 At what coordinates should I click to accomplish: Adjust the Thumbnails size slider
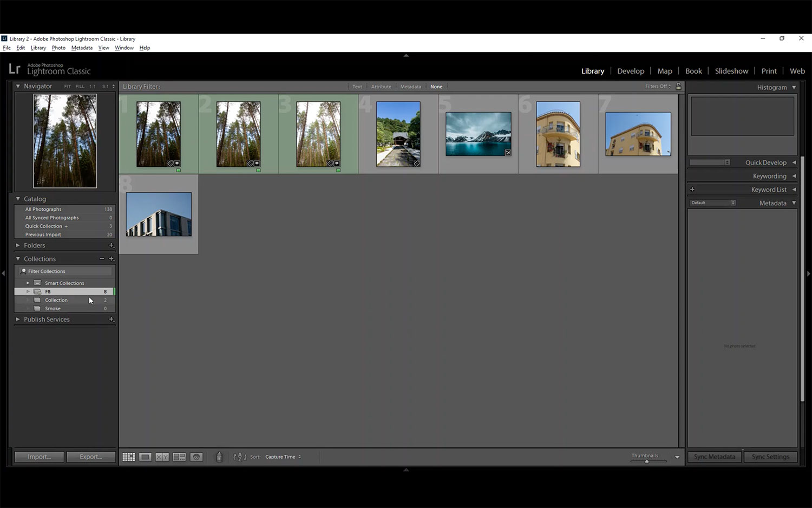646,461
